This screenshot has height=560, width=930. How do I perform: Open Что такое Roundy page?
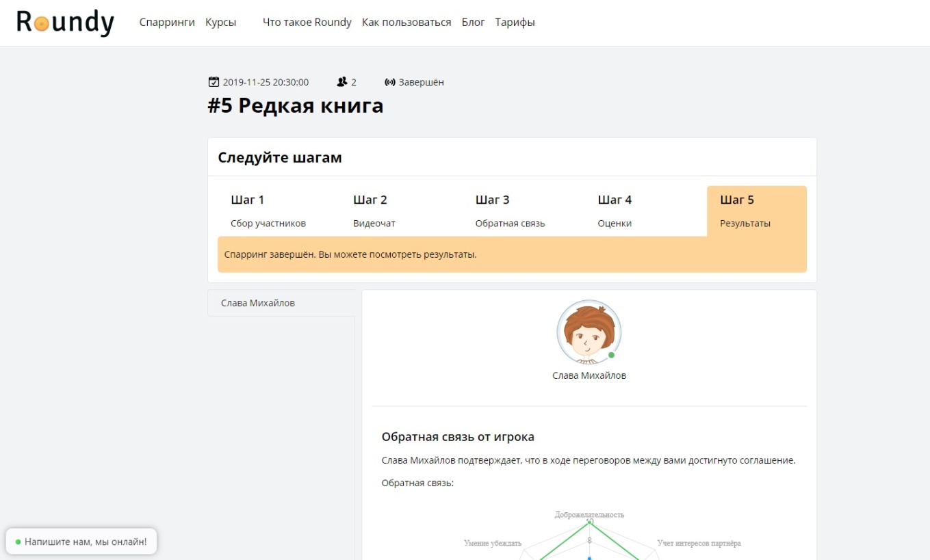click(x=307, y=23)
